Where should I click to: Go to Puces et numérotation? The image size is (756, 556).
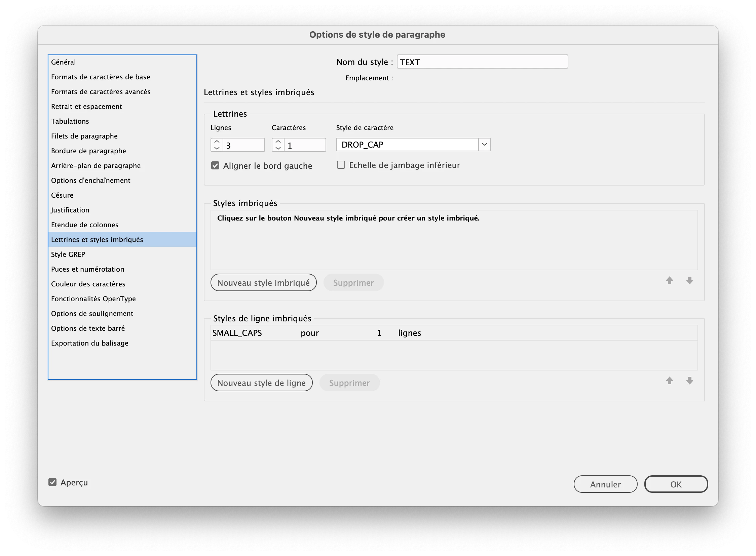coord(122,270)
